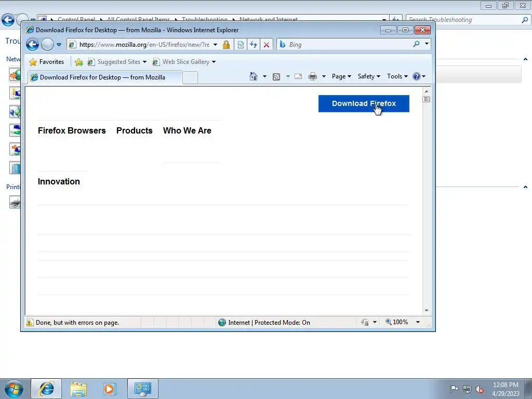Click Add to Favorites Bar icon
The image size is (532, 399).
(x=79, y=62)
